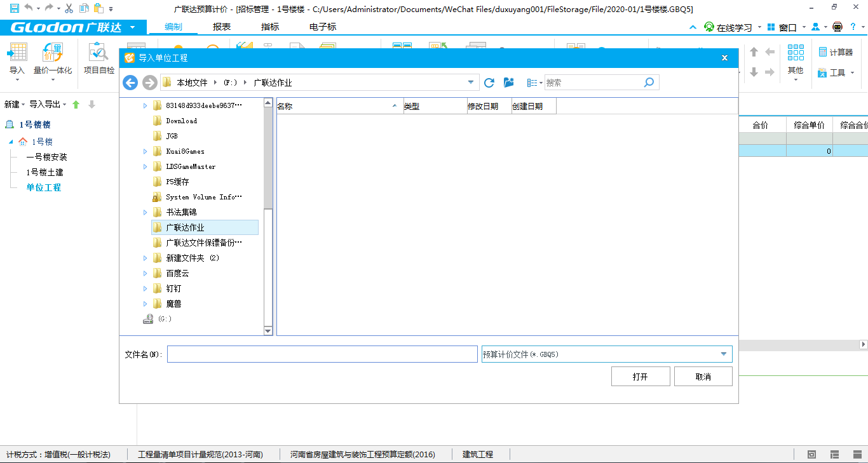Expand the Kuai8Games folder node

(x=145, y=151)
